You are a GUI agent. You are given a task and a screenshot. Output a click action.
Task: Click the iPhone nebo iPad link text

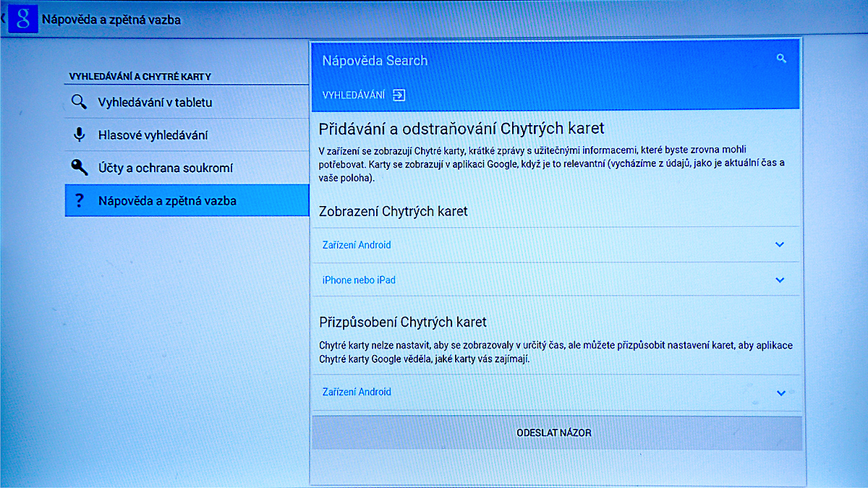point(359,280)
